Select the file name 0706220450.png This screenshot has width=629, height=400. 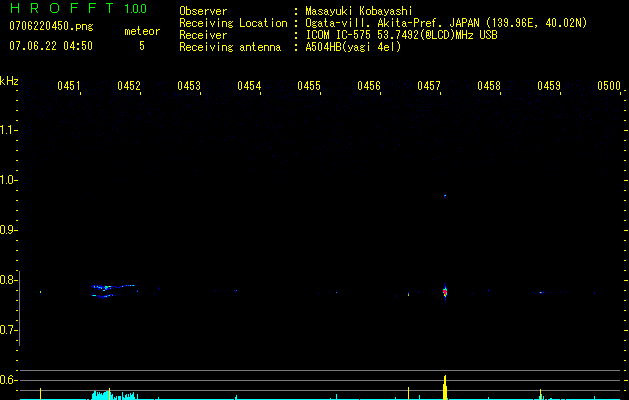click(51, 26)
